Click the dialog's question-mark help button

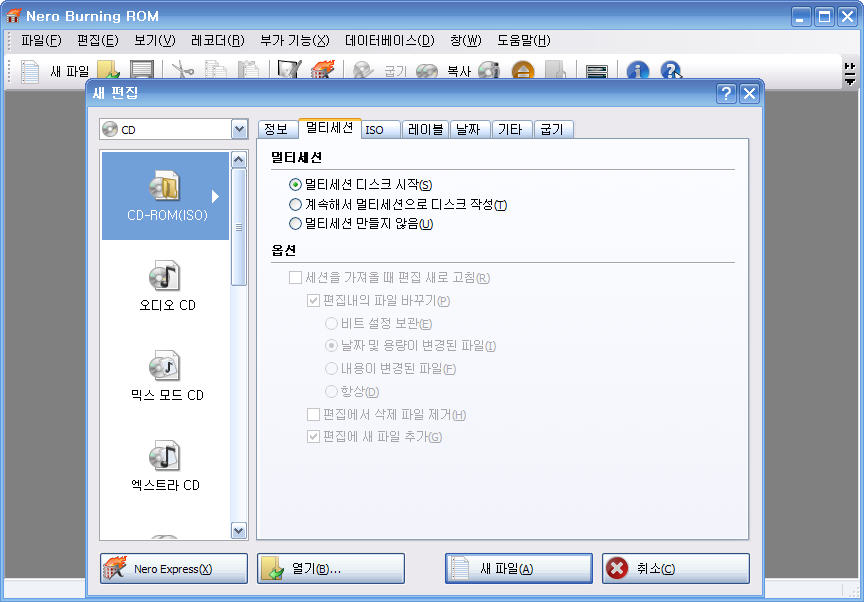[x=726, y=93]
